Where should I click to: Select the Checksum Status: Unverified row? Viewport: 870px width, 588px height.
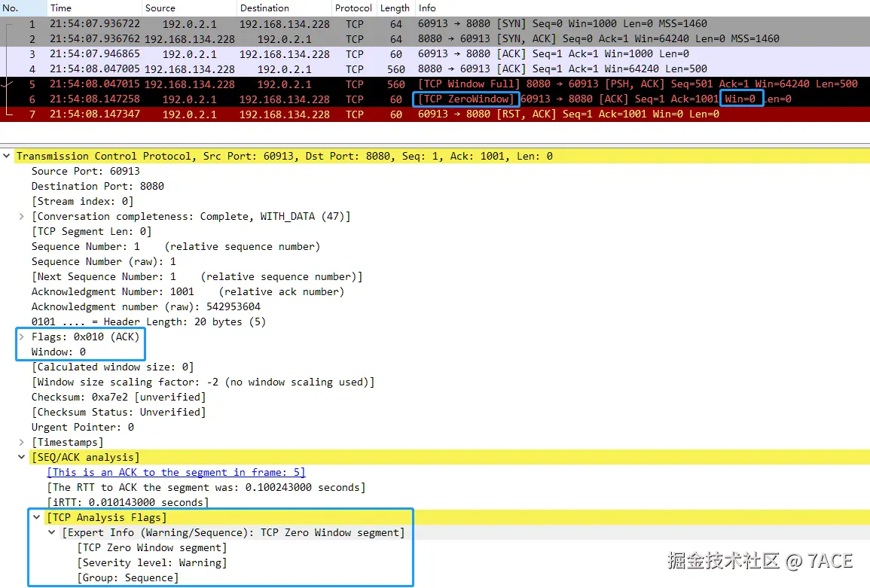click(119, 412)
